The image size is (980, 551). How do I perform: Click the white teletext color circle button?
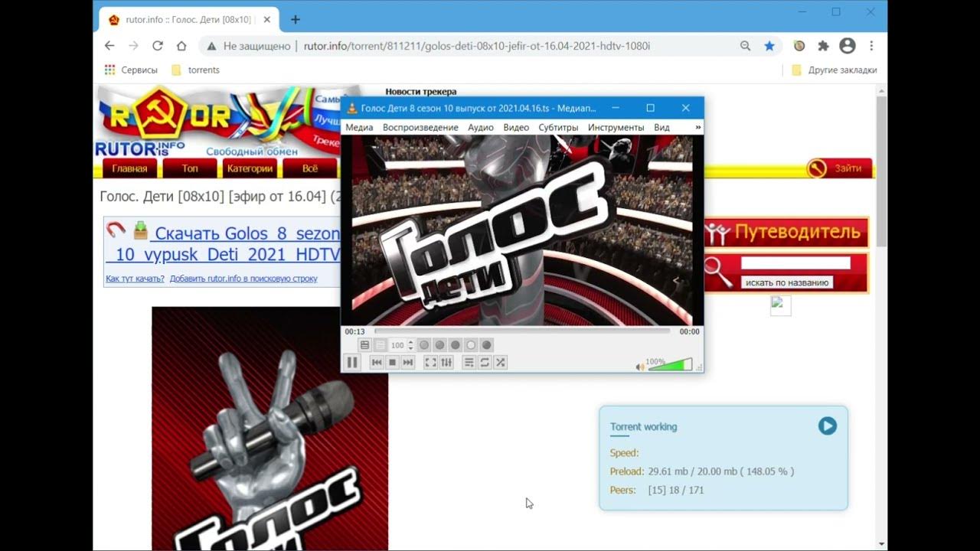pyautogui.click(x=471, y=345)
